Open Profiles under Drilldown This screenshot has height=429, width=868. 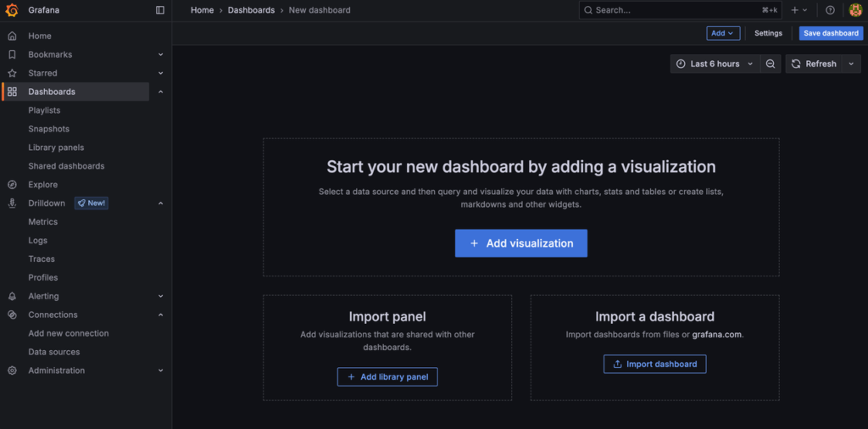pos(43,278)
